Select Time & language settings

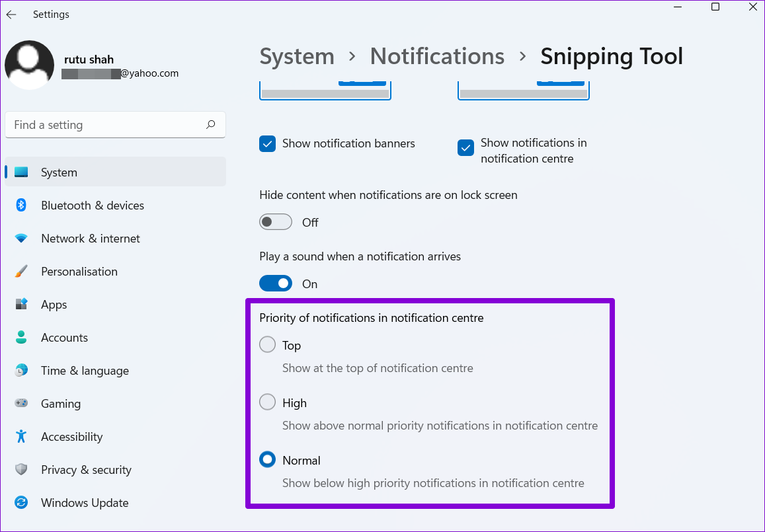[x=85, y=370]
